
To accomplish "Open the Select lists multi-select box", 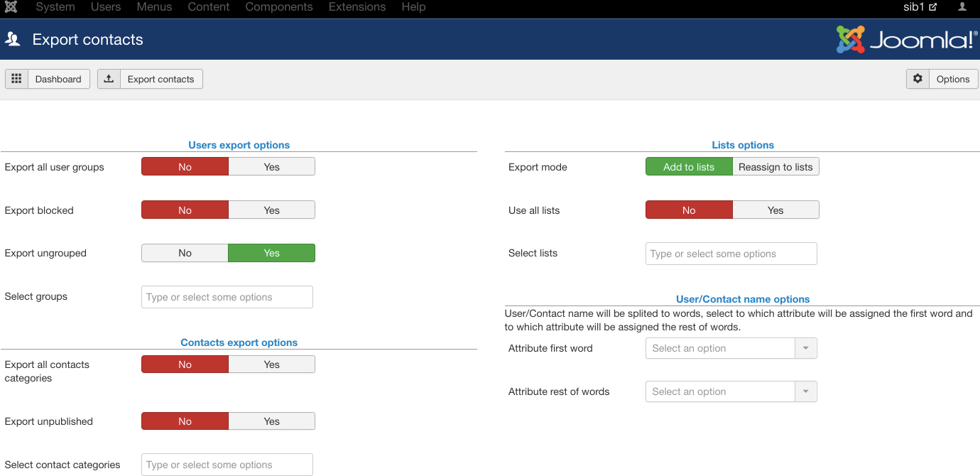I will pyautogui.click(x=731, y=254).
